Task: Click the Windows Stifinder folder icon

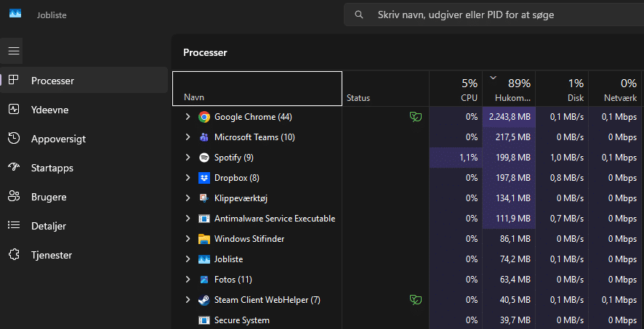Action: click(x=204, y=239)
